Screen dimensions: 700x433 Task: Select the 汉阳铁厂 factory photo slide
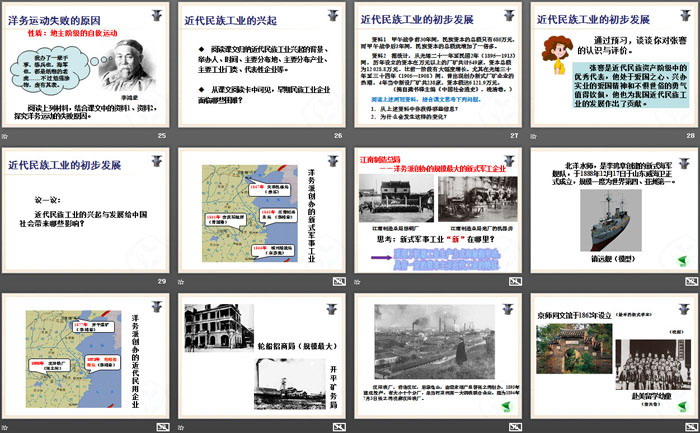pos(438,356)
